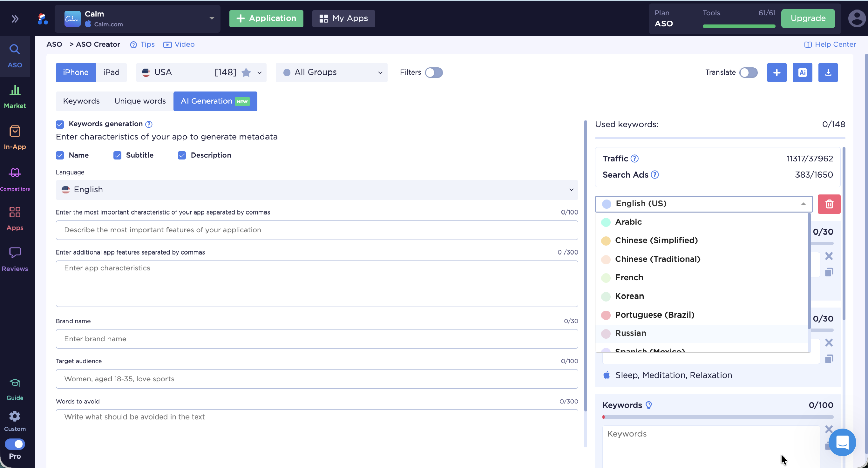Select the Portuguese (Brazil) pink color option
This screenshot has width=868, height=468.
click(x=654, y=315)
